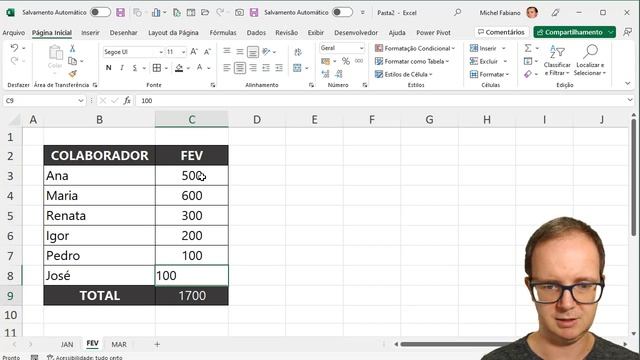The image size is (640, 360).
Task: Click the insert function fx icon
Action: tap(127, 100)
